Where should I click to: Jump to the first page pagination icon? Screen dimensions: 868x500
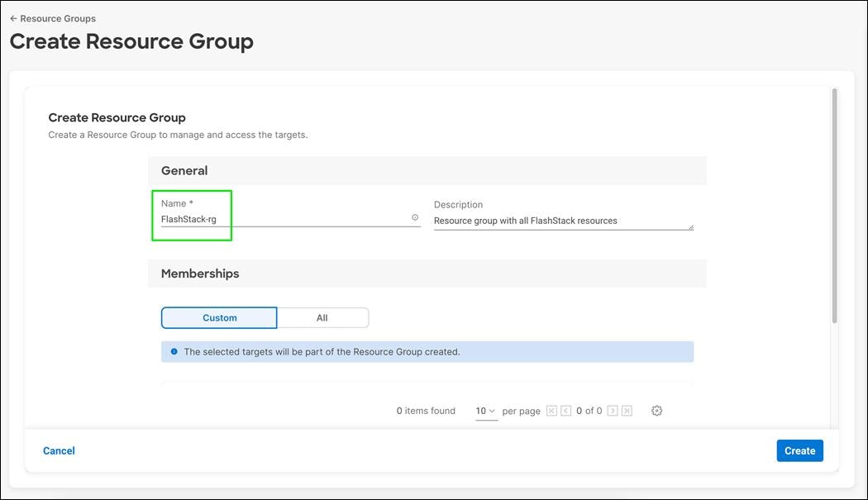point(551,410)
